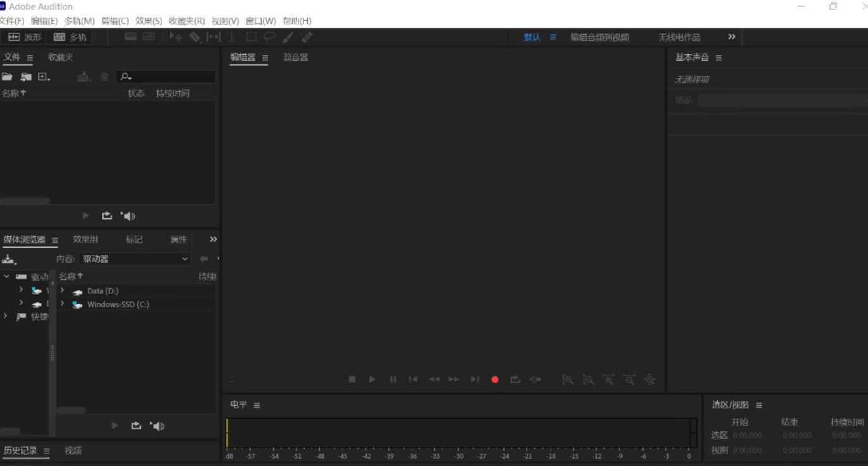Click the record button in the transport
Image resolution: width=868 pixels, height=466 pixels.
click(x=495, y=379)
